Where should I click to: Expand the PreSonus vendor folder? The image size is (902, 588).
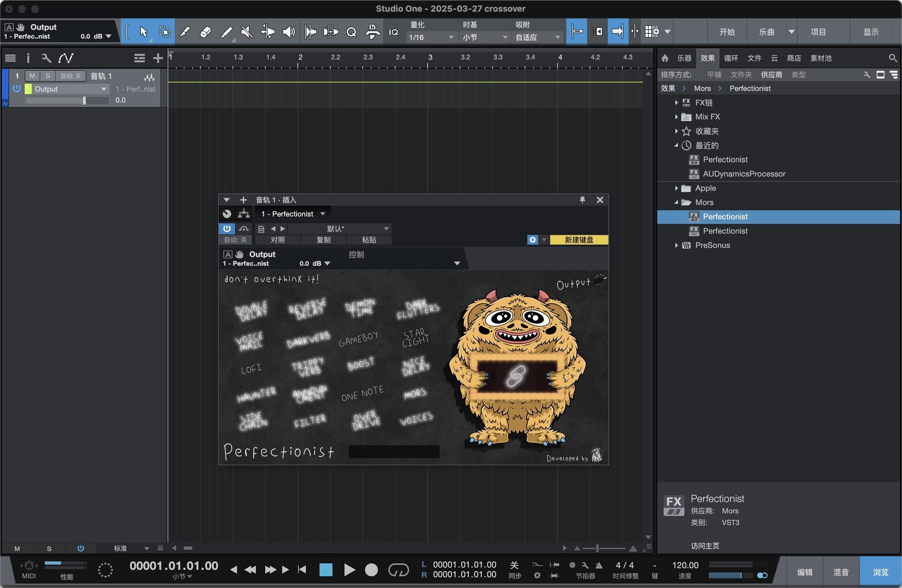coord(676,245)
